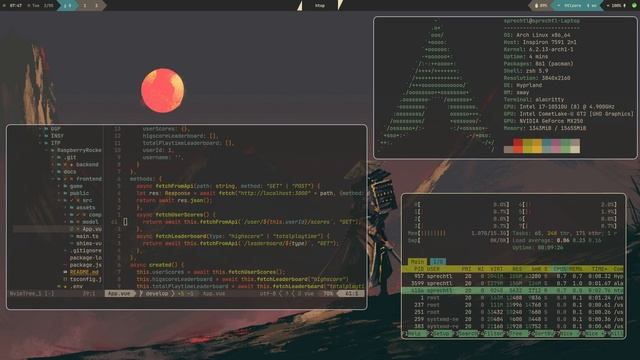Select htop process row with PID 3599
This screenshot has height=360, width=640.
pyautogui.click(x=513, y=283)
